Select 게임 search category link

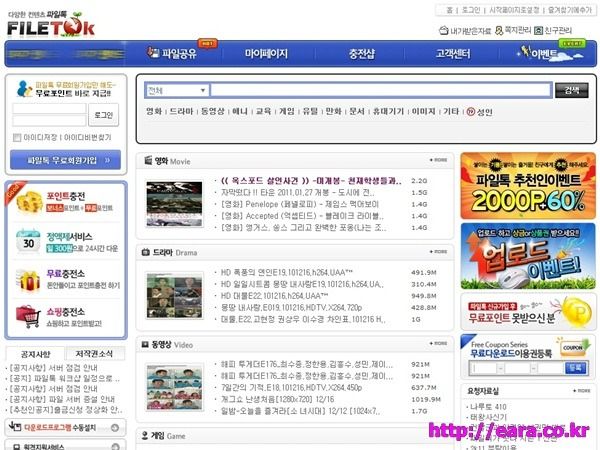tap(287, 111)
